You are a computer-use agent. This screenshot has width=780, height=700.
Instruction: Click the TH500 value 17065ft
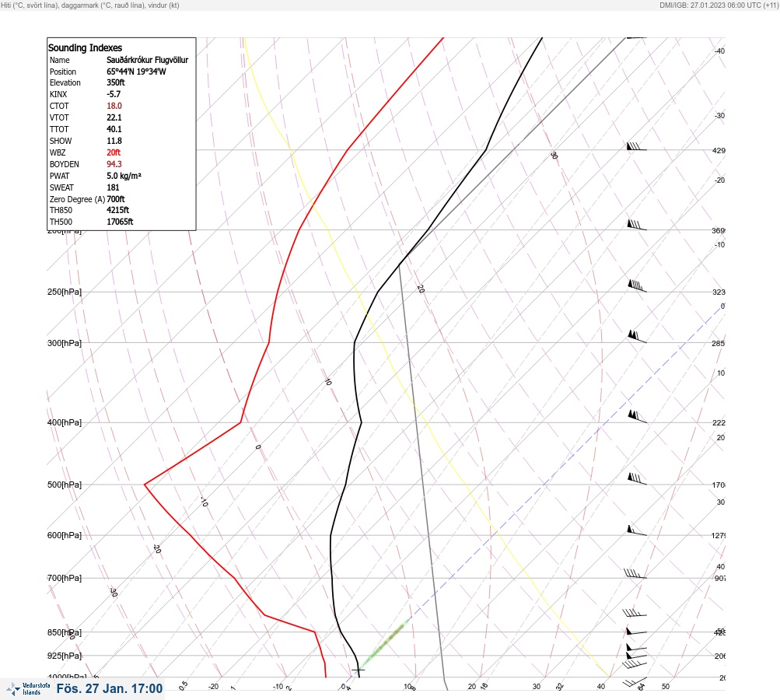point(120,222)
